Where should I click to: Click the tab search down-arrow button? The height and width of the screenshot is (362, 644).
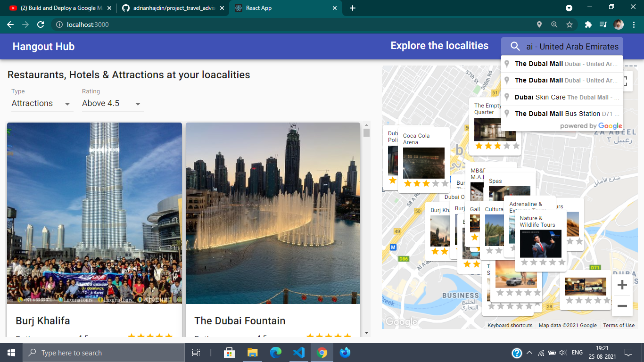tap(569, 8)
